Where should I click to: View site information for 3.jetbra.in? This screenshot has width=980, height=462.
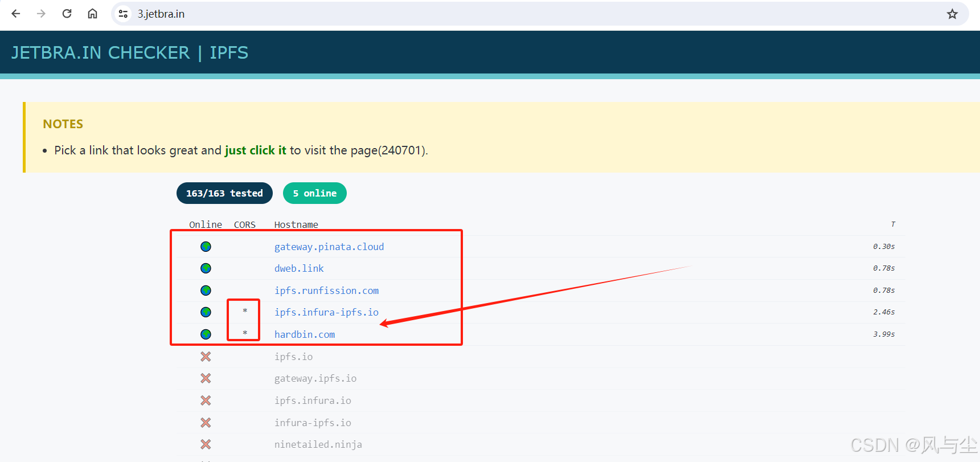pos(123,14)
